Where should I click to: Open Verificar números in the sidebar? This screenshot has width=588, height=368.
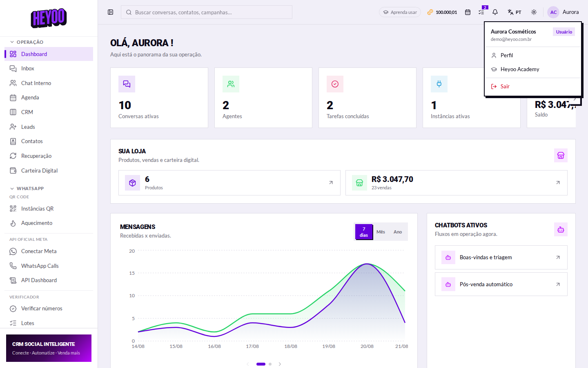coord(49,309)
